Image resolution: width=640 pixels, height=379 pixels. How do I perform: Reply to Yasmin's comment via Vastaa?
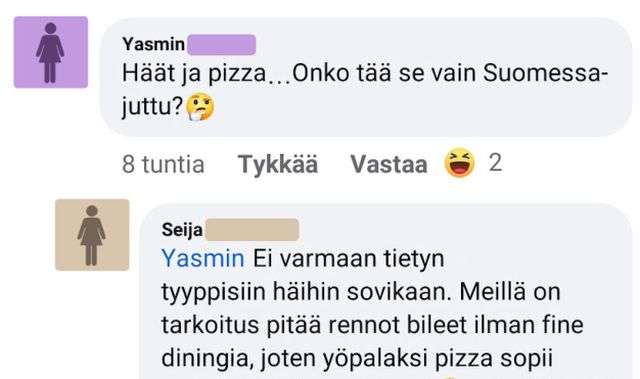tap(389, 164)
